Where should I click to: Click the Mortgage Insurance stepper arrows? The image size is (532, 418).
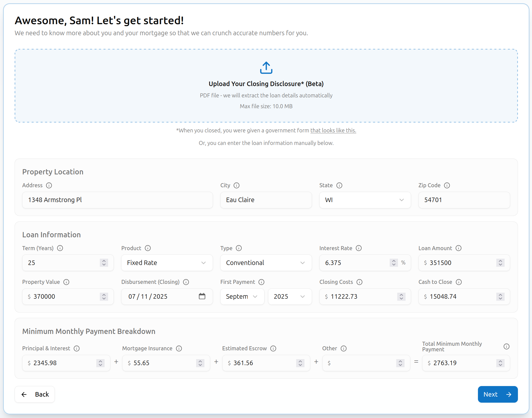(200, 363)
